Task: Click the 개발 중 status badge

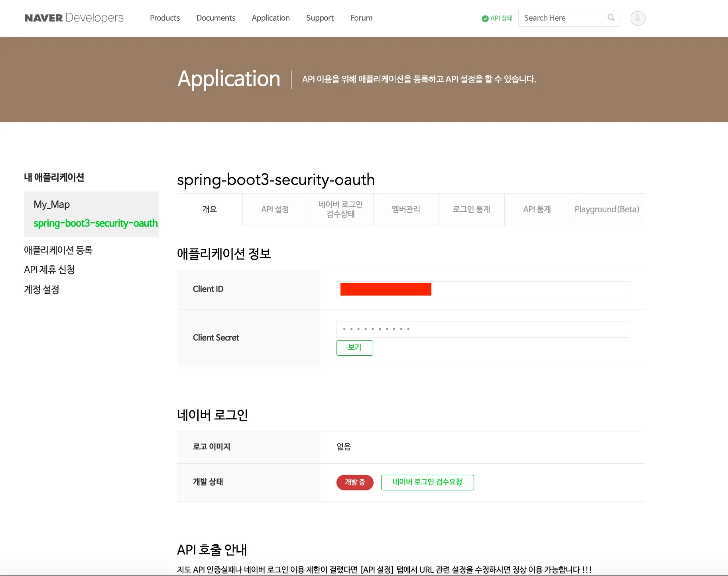Action: point(355,482)
